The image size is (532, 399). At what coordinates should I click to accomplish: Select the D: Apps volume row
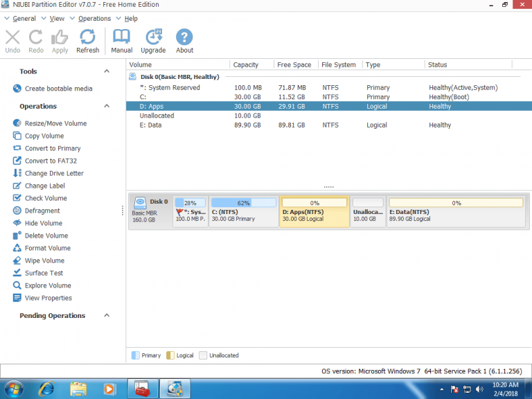click(x=329, y=106)
